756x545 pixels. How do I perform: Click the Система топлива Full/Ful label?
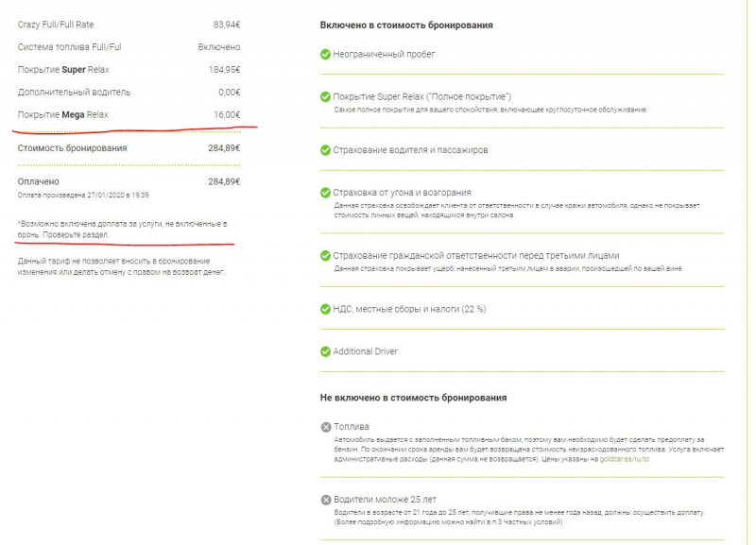pos(70,46)
